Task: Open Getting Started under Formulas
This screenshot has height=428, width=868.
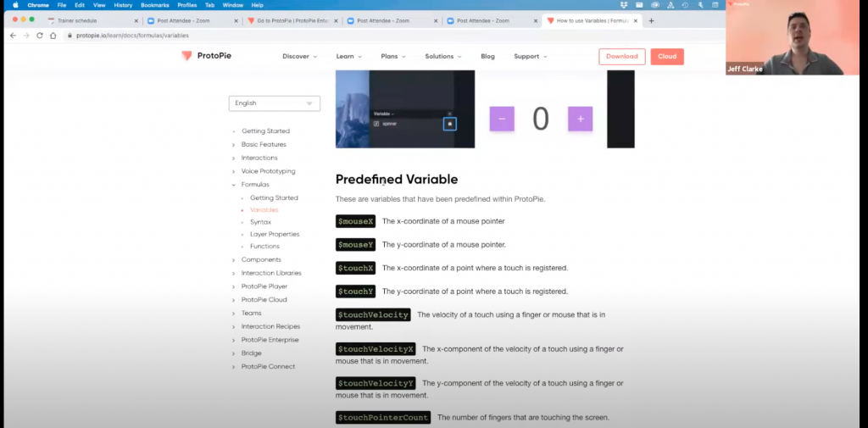Action: tap(274, 197)
